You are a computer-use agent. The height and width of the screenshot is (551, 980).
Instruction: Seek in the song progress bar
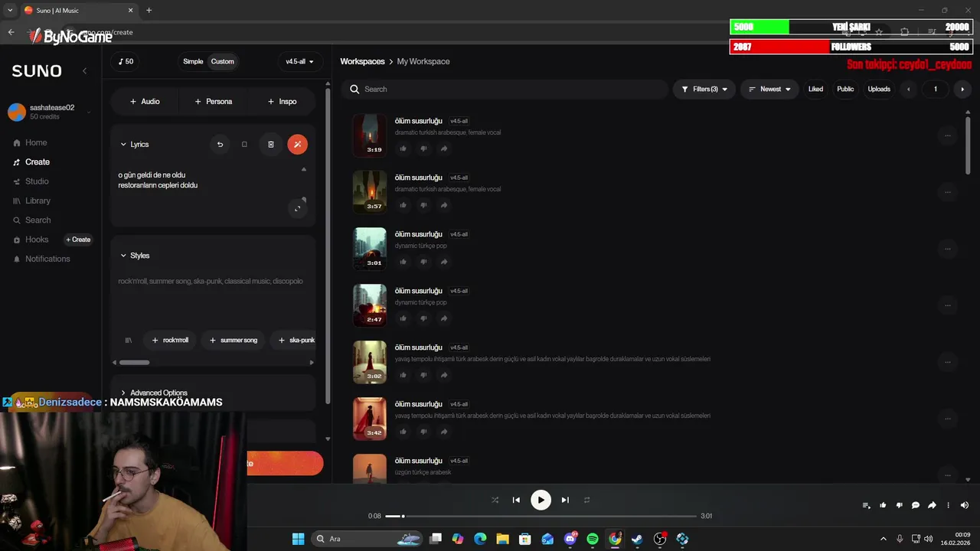click(541, 516)
